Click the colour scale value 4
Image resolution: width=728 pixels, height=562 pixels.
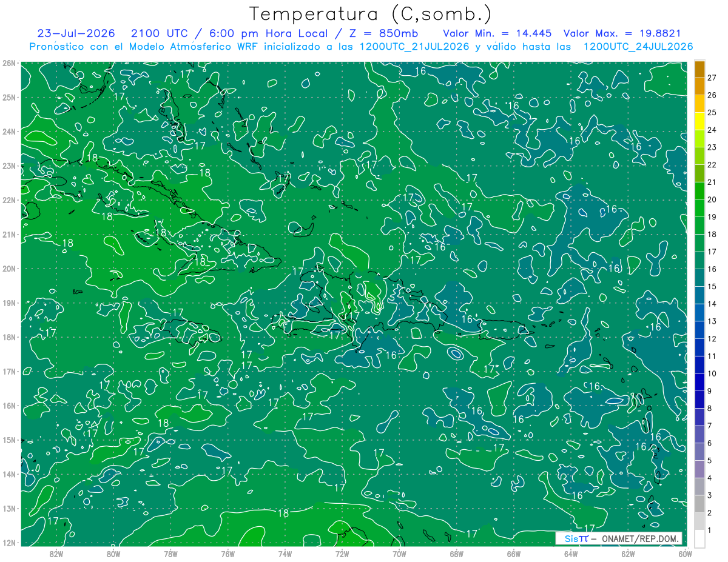tap(710, 478)
